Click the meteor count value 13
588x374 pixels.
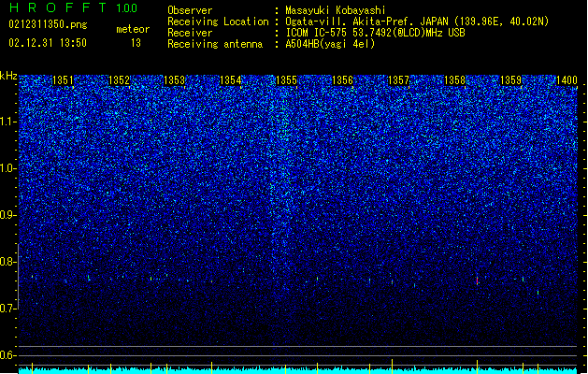point(136,43)
